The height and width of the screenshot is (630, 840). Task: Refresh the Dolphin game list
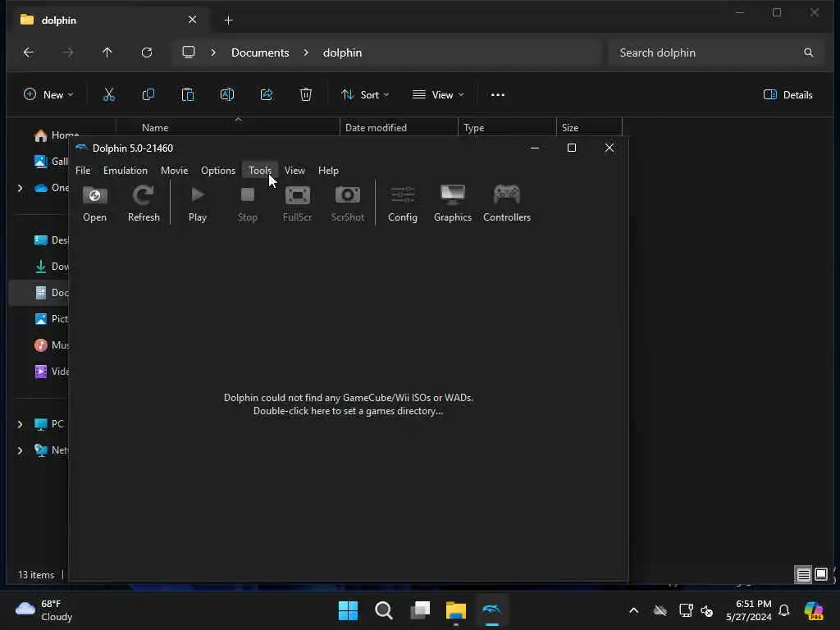coord(144,203)
